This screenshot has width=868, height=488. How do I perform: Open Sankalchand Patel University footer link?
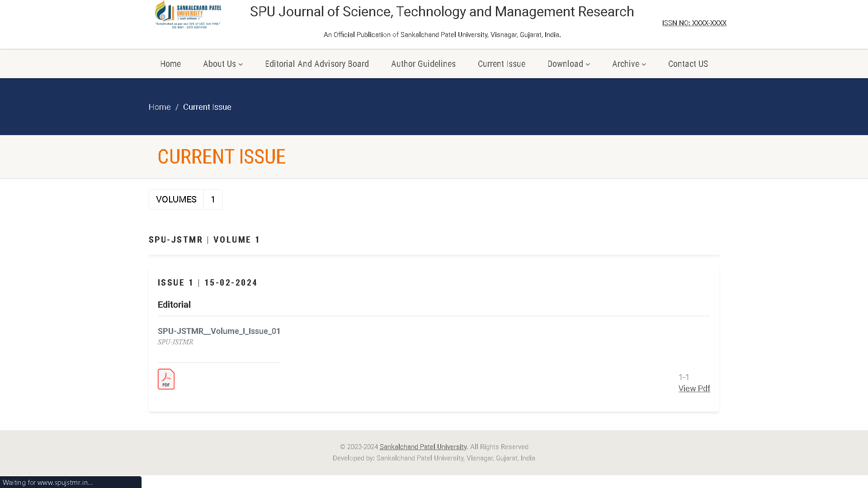[423, 447]
